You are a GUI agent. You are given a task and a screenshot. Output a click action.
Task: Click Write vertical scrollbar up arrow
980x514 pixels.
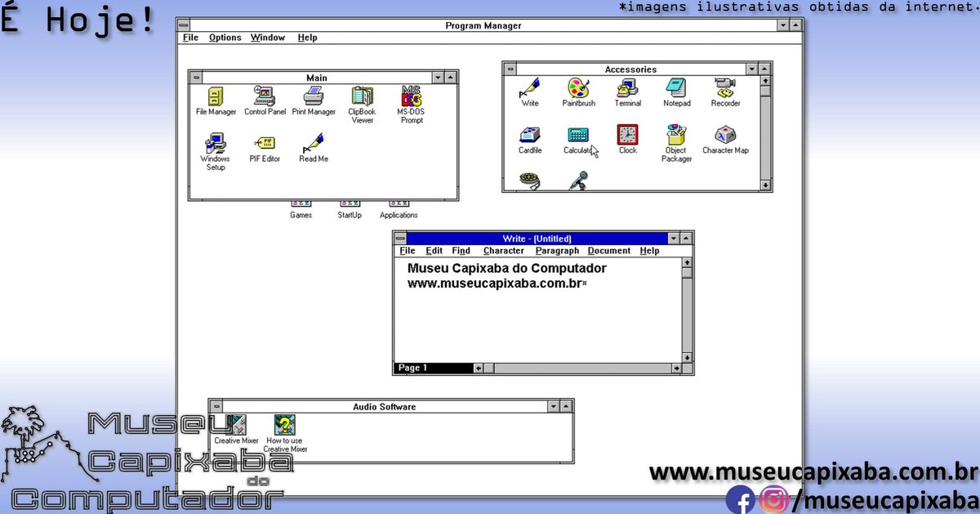[x=687, y=263]
